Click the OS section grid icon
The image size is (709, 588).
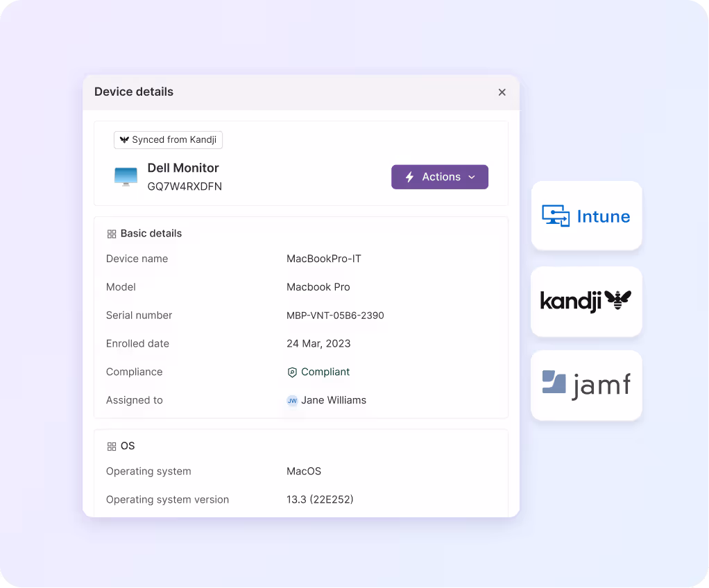click(112, 447)
